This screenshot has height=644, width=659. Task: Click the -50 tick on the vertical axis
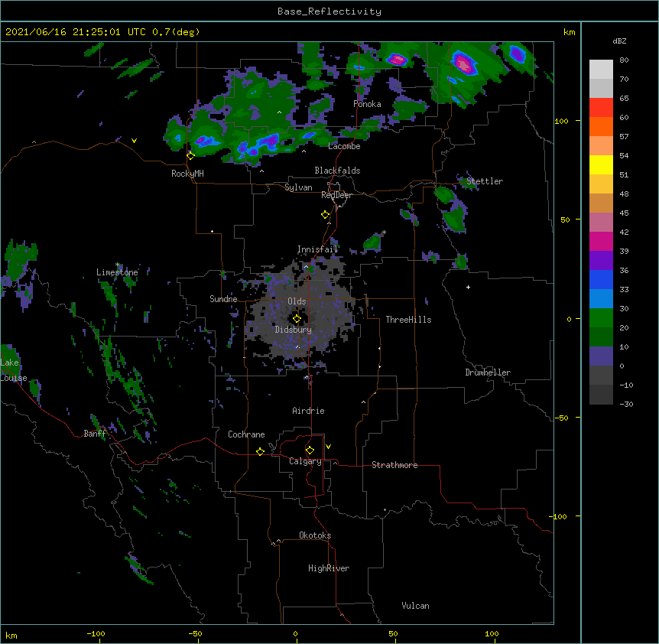click(562, 418)
